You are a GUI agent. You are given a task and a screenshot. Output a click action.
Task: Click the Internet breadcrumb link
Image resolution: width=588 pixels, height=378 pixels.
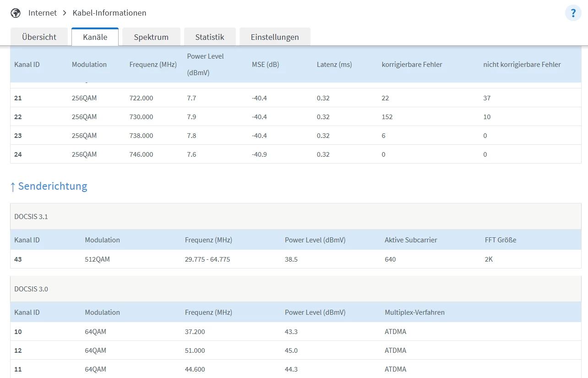42,13
